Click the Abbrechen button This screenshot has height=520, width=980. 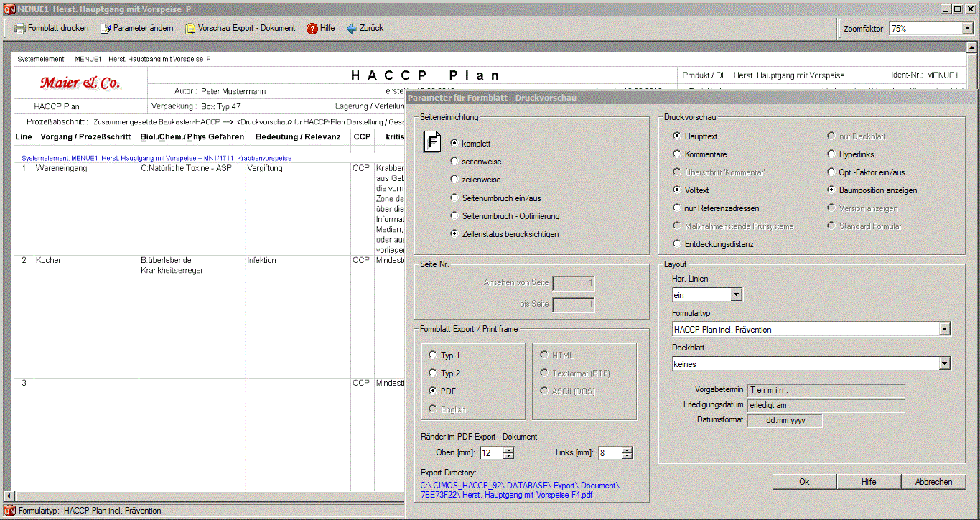click(x=933, y=482)
